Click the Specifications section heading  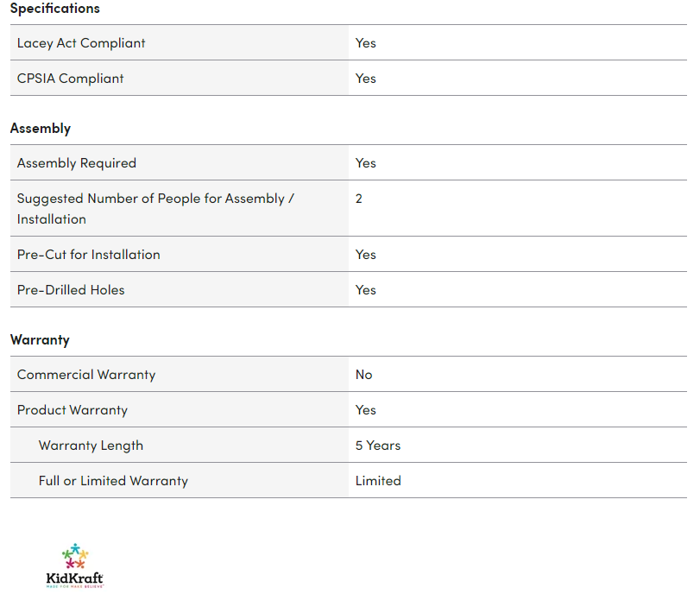[55, 9]
